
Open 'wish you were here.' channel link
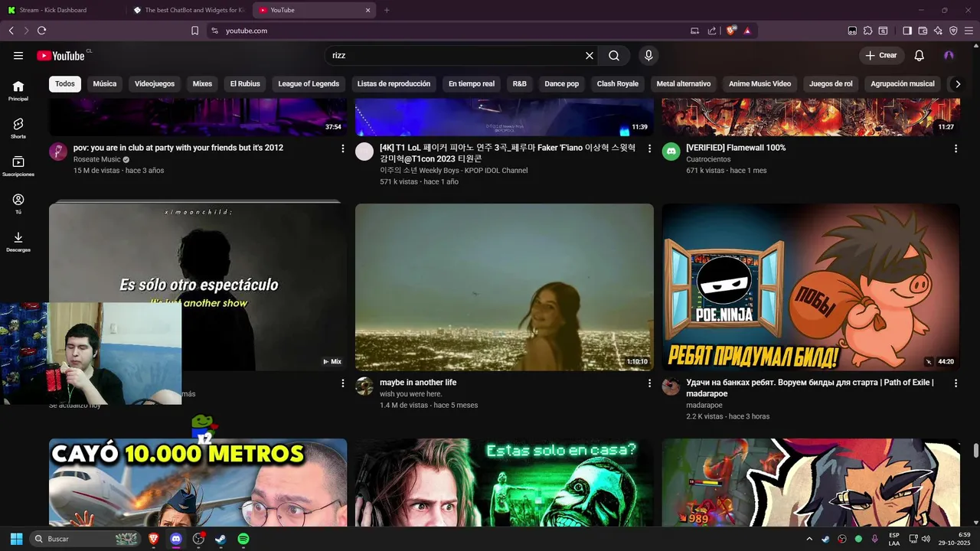tap(411, 394)
